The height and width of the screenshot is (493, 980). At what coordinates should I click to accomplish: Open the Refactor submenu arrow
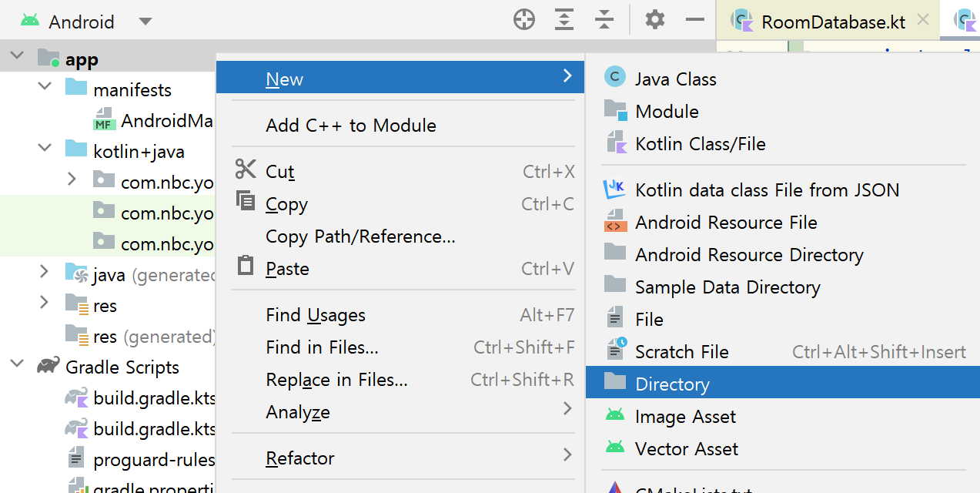pyautogui.click(x=567, y=454)
